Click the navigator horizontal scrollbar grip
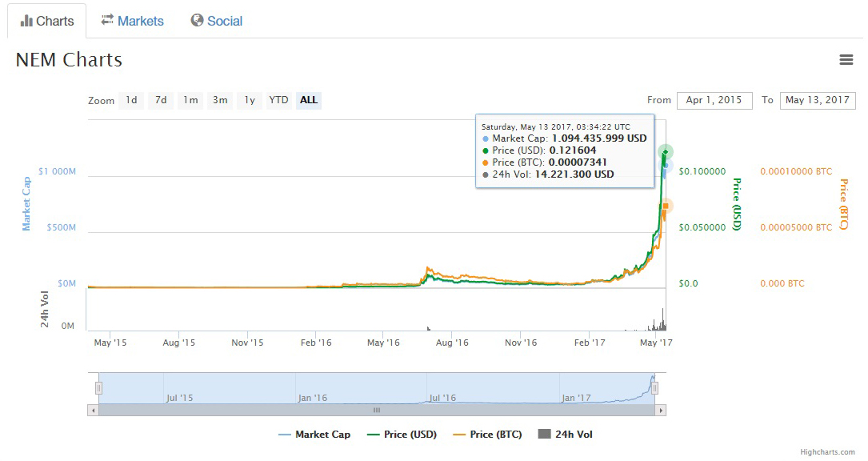Viewport: 868px width, 461px height. pyautogui.click(x=377, y=411)
